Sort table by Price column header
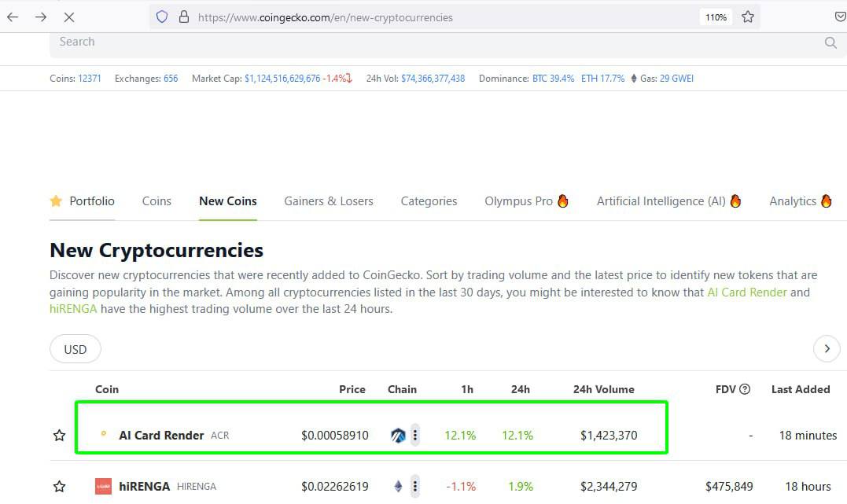Viewport: 847px width, 504px height. pos(352,389)
